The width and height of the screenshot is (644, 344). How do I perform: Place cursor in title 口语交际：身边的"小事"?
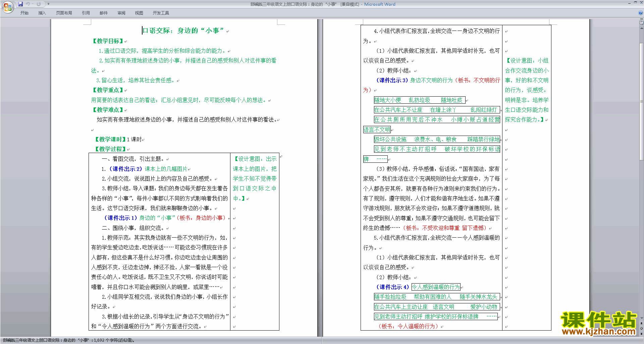pos(183,31)
